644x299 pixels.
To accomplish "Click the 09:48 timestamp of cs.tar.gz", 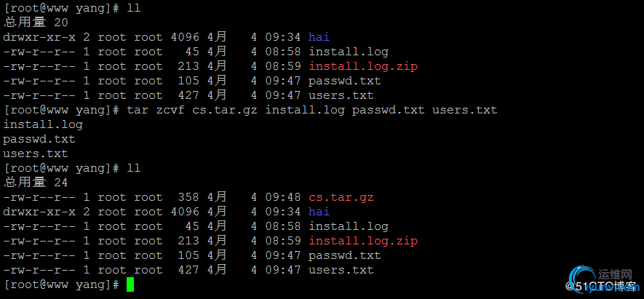I will pos(283,198).
